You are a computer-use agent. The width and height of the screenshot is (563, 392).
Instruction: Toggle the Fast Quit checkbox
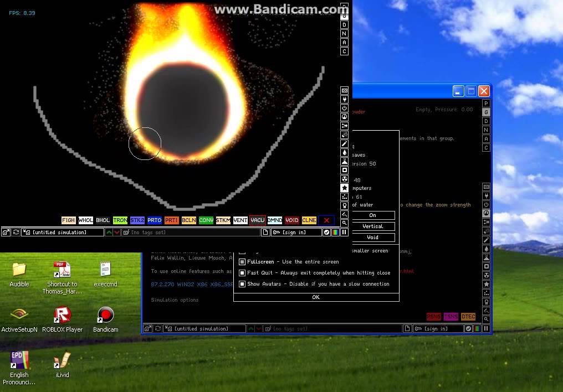point(242,273)
